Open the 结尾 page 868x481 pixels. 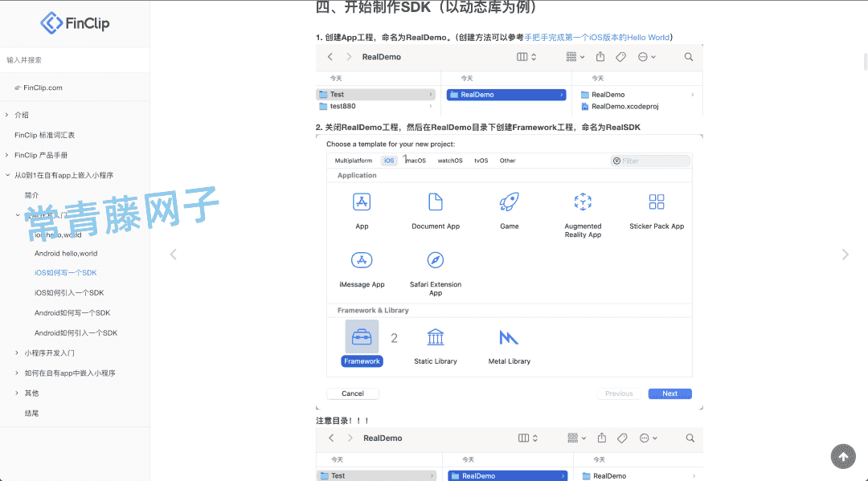pyautogui.click(x=31, y=413)
